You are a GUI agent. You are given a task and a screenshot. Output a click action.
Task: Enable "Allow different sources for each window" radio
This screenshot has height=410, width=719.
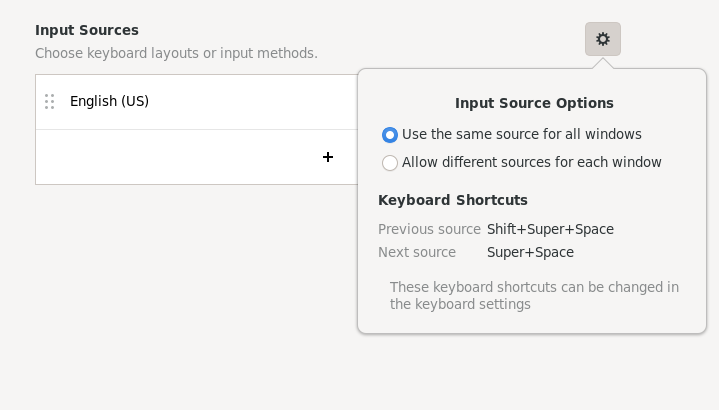click(x=390, y=163)
